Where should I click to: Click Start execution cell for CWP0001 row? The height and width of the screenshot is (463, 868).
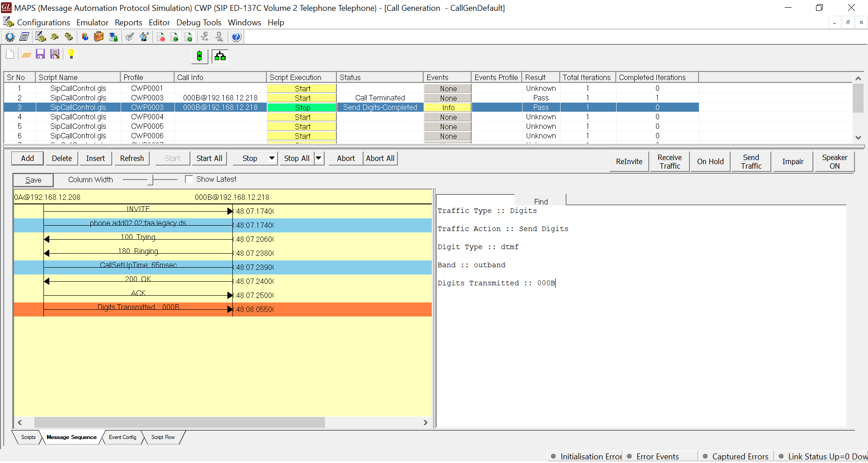(x=302, y=89)
